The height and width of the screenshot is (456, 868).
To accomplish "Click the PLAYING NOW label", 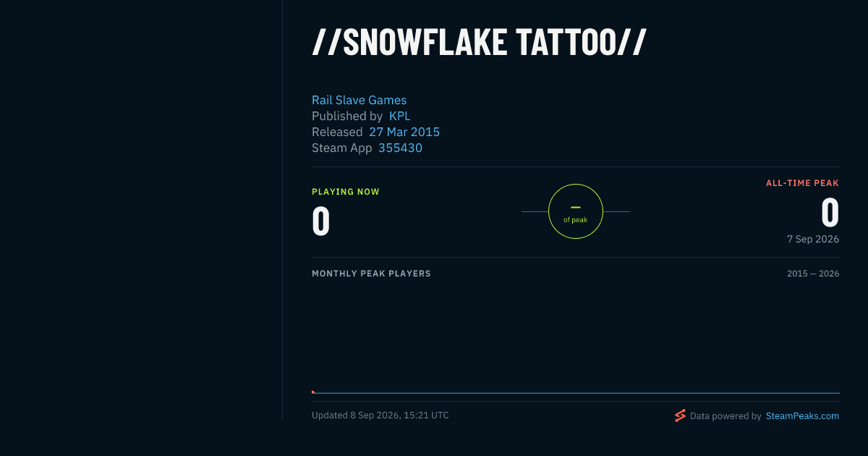I will point(346,192).
